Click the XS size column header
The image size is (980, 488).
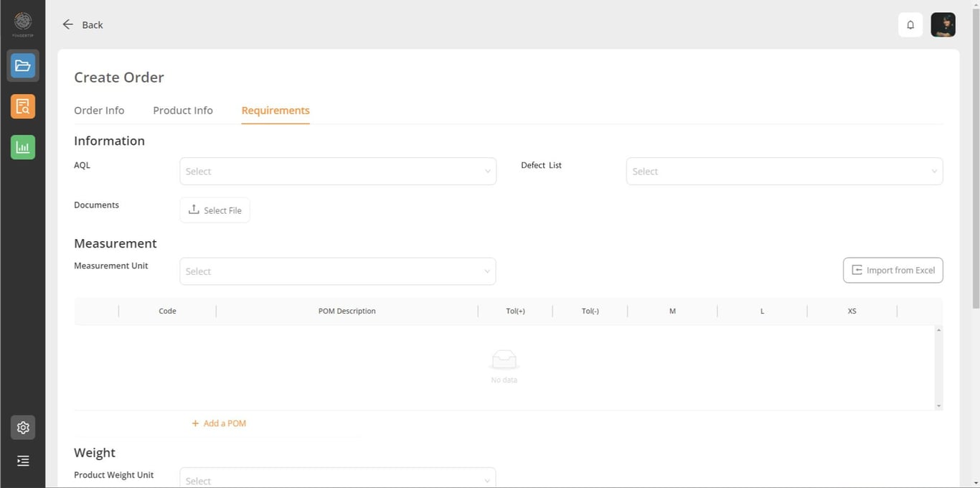tap(852, 311)
